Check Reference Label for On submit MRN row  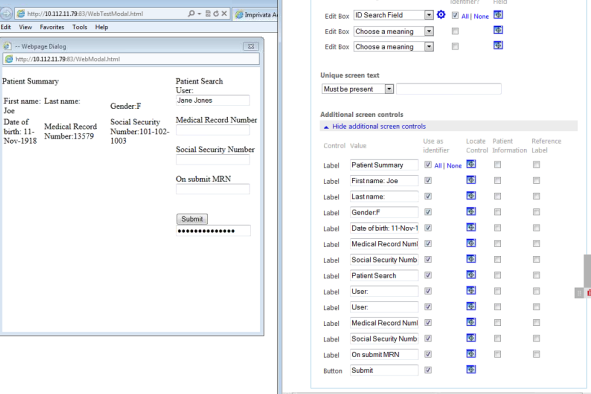tap(536, 354)
